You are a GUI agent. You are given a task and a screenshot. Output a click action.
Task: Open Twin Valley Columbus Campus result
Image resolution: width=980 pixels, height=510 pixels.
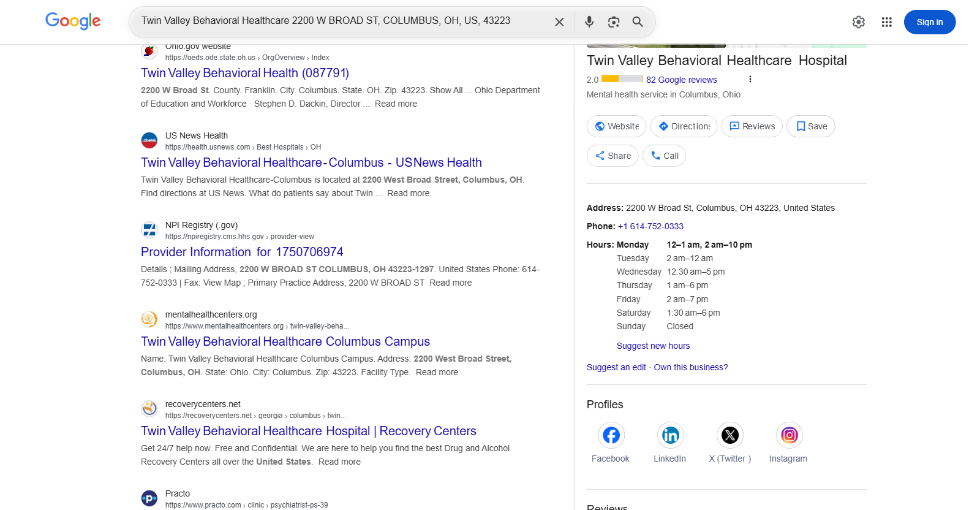click(x=285, y=341)
